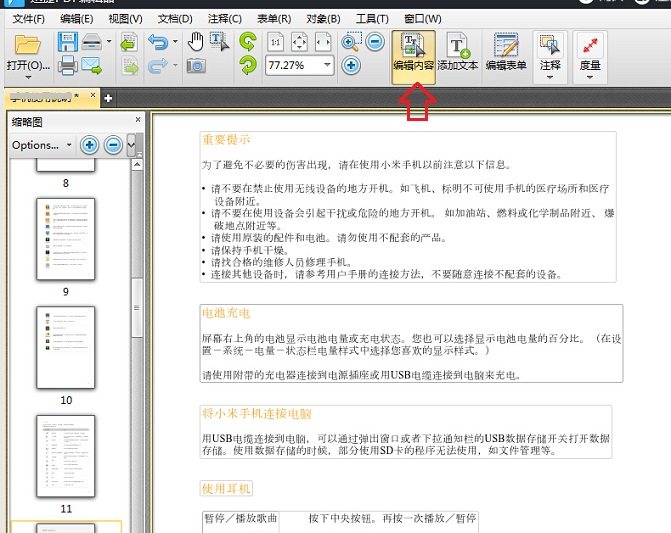Enlarge thumbnails with plus button

pos(89,145)
